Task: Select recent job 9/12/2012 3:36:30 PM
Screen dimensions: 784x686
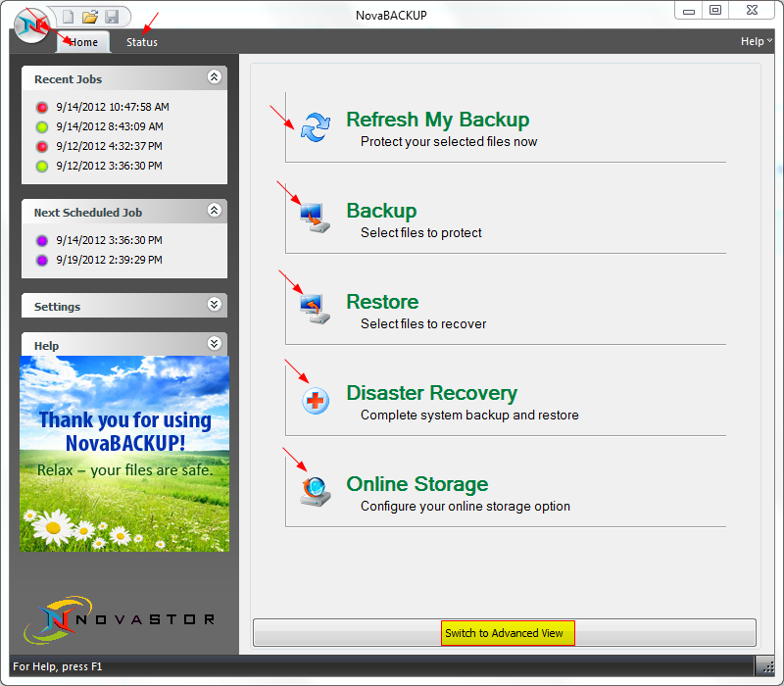Action: pos(109,166)
